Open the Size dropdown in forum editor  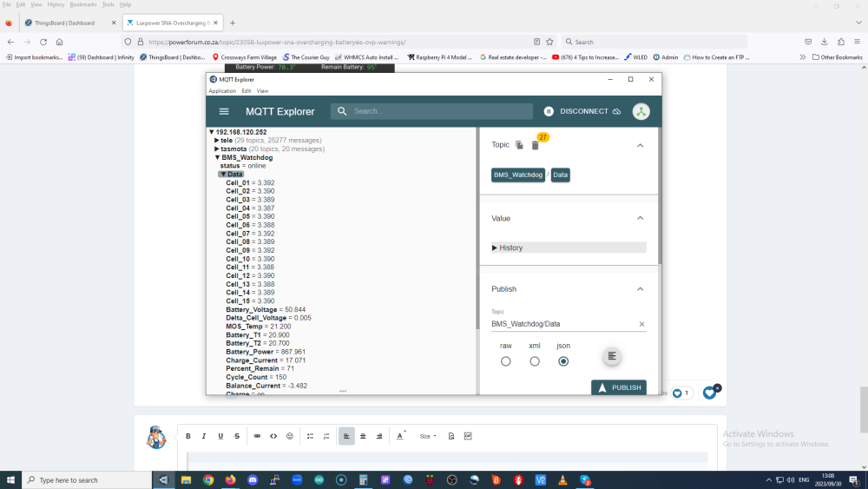tap(427, 436)
